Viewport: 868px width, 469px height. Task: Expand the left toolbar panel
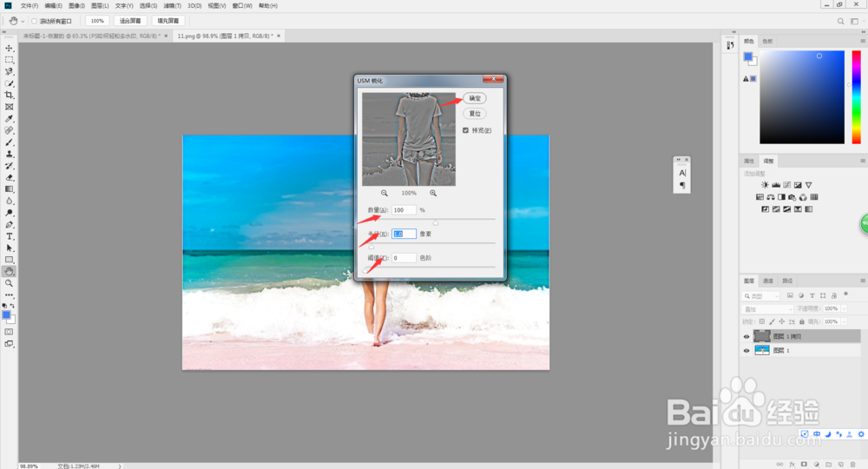click(x=3, y=32)
